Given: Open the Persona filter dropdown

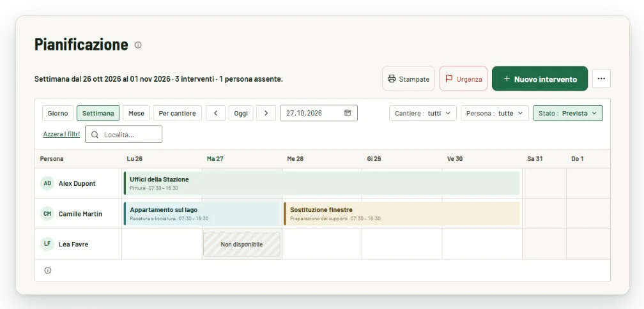Looking at the screenshot, I should coord(495,113).
